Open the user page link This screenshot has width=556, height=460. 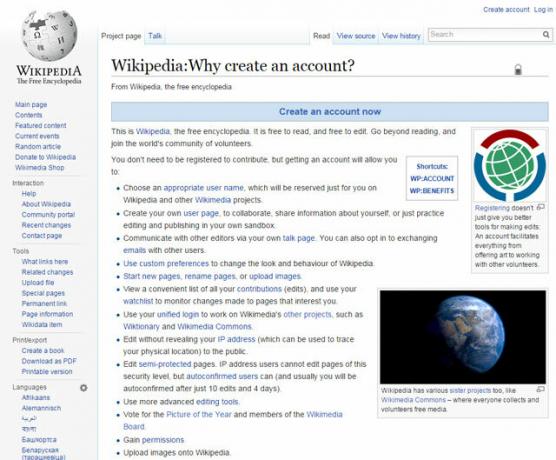pos(201,213)
